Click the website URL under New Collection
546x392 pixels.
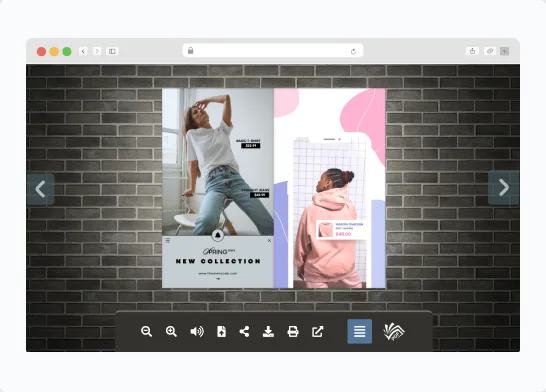(218, 273)
